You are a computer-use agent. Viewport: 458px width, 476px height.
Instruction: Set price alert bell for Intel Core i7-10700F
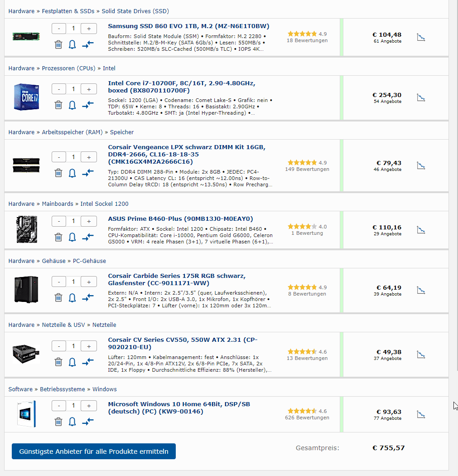(x=72, y=105)
